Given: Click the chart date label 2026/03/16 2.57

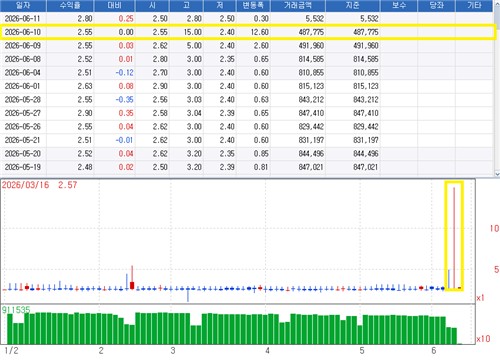Looking at the screenshot, I should click(x=39, y=185).
